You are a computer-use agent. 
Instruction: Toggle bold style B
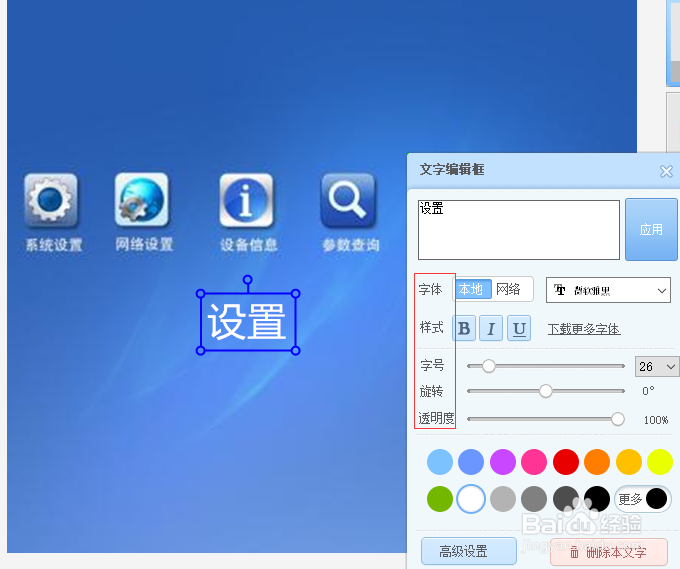click(x=464, y=328)
